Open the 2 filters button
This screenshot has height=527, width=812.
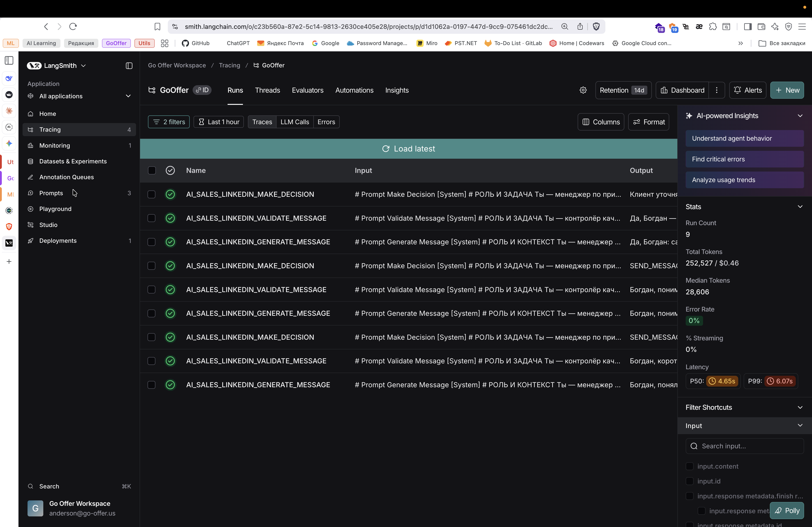169,122
